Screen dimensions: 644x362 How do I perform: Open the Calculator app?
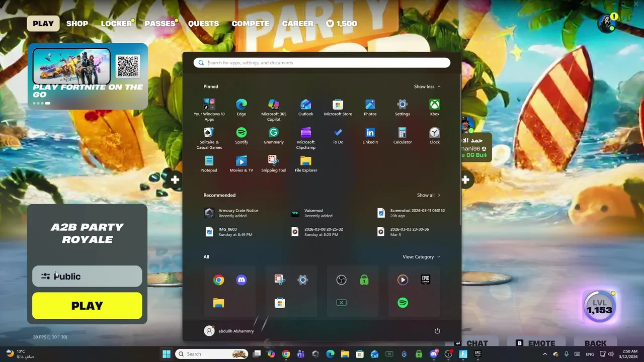(x=403, y=136)
